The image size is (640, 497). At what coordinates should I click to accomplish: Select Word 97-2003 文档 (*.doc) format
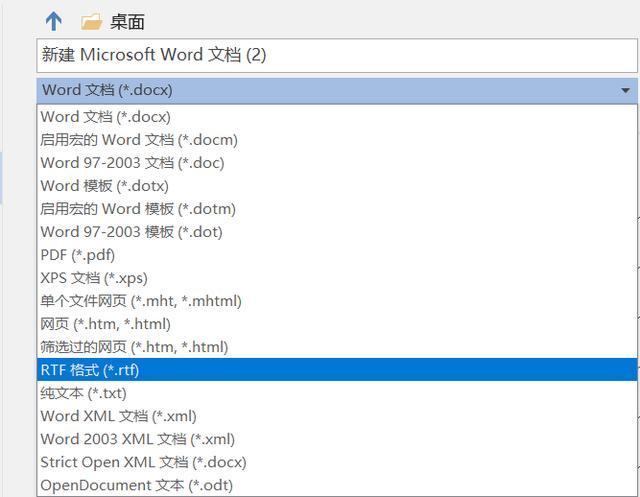point(337,163)
